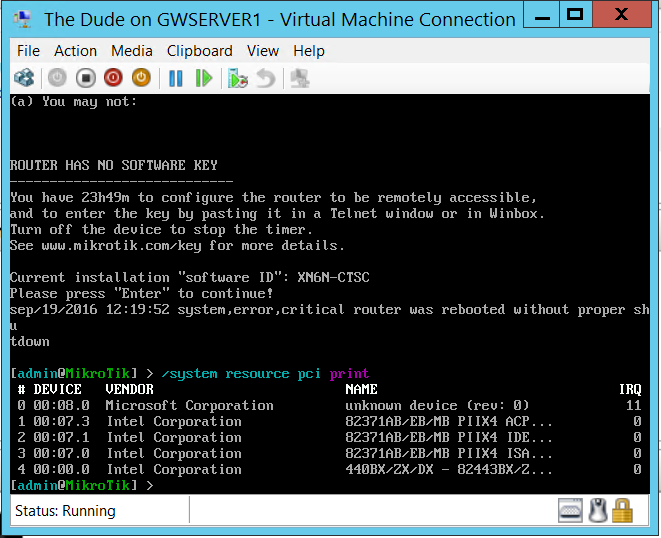
Task: Click 'ROUTER HAS NO SOFTWARE KEY' heading
Action: (113, 165)
